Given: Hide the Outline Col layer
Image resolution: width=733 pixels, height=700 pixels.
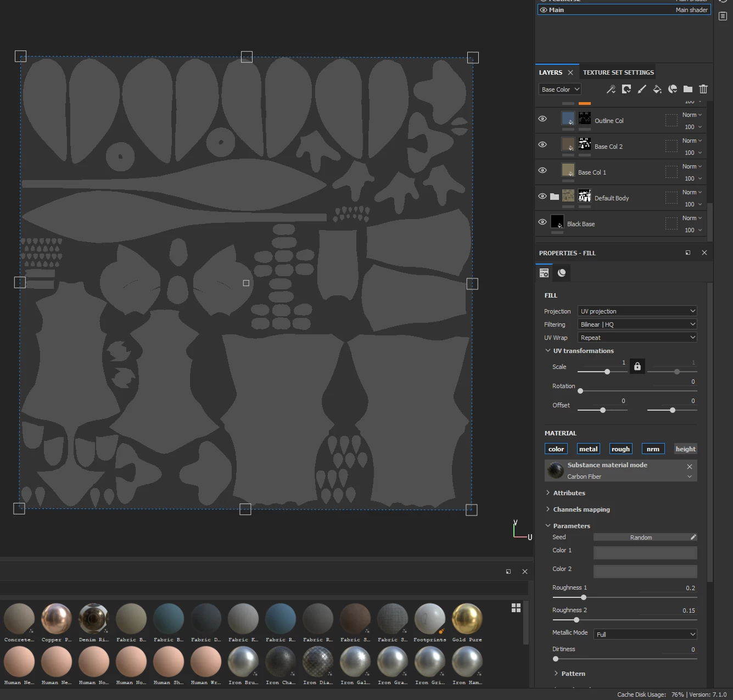Looking at the screenshot, I should (x=542, y=119).
